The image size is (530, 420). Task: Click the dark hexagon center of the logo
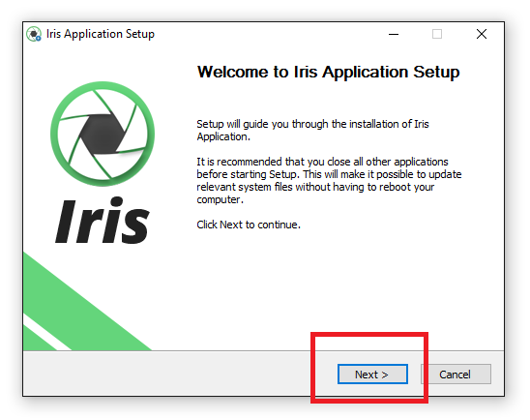[x=103, y=135]
